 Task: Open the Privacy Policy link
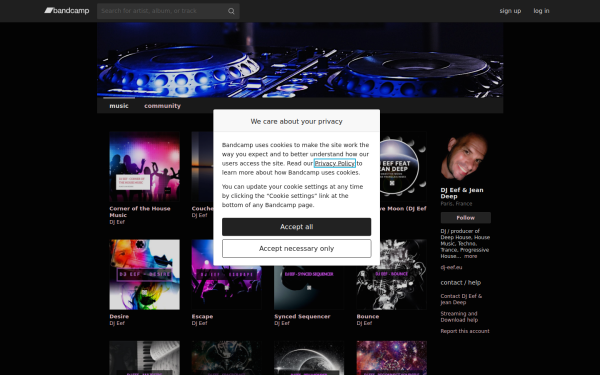[334, 163]
